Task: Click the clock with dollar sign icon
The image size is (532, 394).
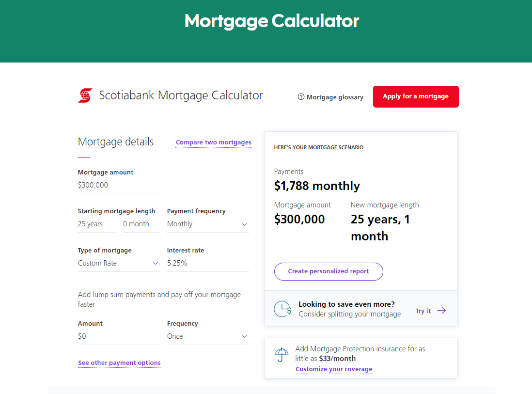Action: pos(282,309)
